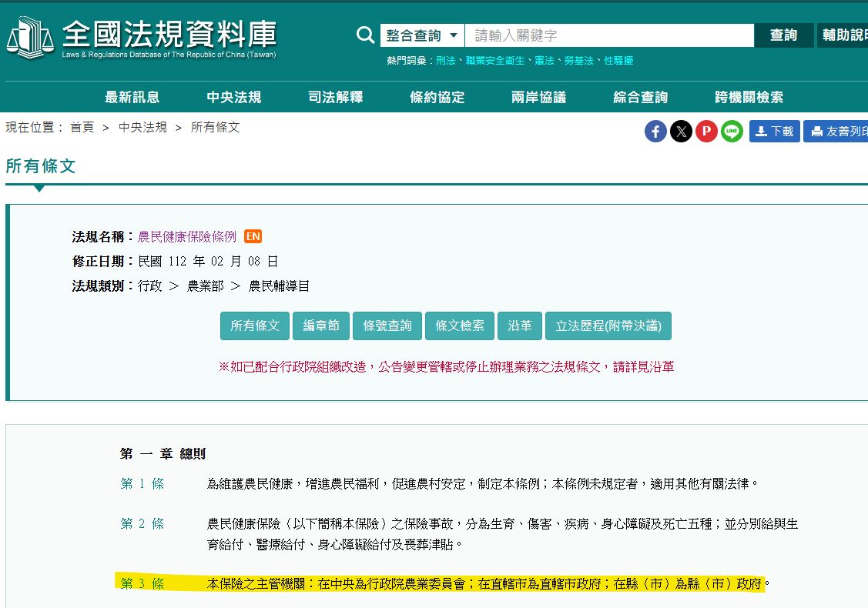Open the 兩岸協議 navigation menu
Screen dimensions: 868x608
pos(538,97)
